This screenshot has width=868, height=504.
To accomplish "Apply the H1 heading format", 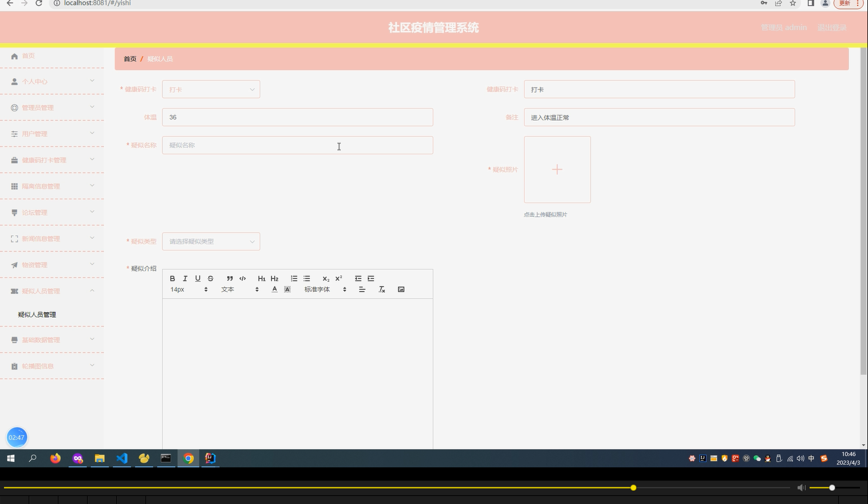I will [x=262, y=278].
